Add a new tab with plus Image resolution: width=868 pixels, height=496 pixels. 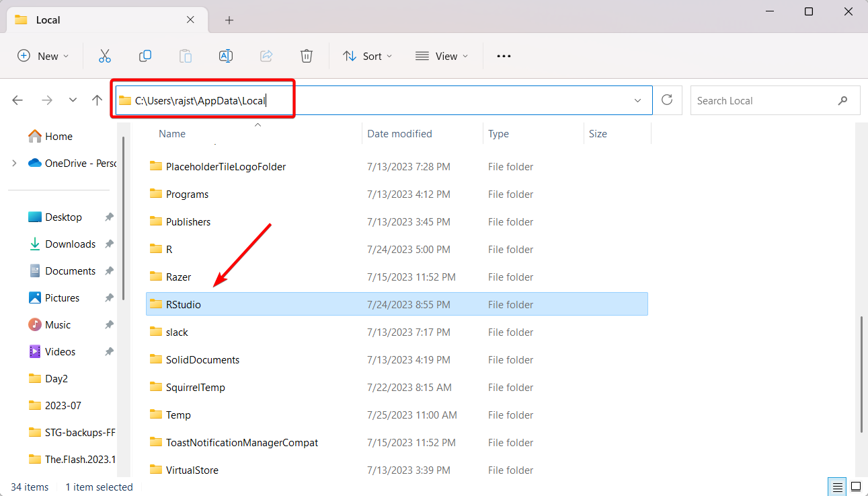(x=229, y=20)
